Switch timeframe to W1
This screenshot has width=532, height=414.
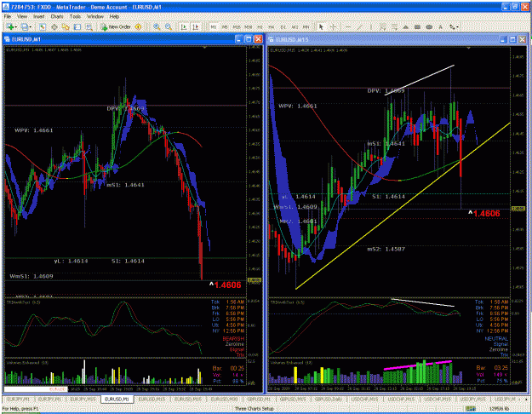click(295, 26)
